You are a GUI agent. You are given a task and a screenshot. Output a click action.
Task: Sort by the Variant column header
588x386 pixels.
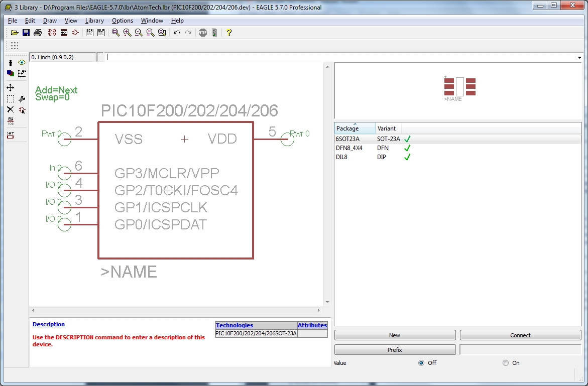pyautogui.click(x=388, y=128)
